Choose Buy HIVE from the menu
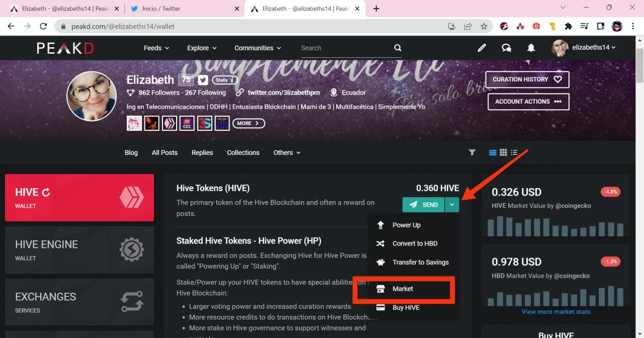Image resolution: width=644 pixels, height=338 pixels. click(x=413, y=307)
